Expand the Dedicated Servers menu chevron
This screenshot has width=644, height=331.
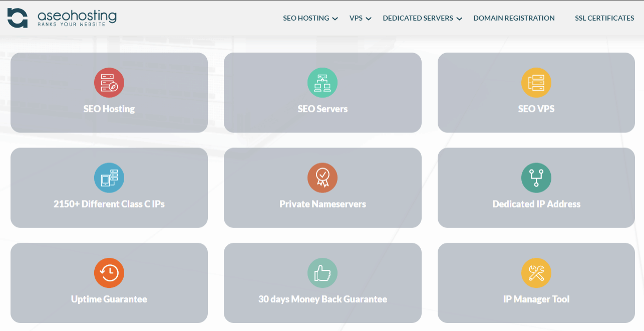(x=459, y=19)
